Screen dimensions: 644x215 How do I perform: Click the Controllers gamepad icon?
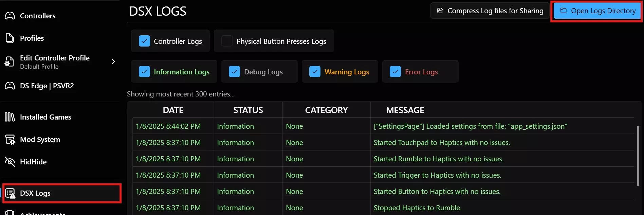[10, 16]
